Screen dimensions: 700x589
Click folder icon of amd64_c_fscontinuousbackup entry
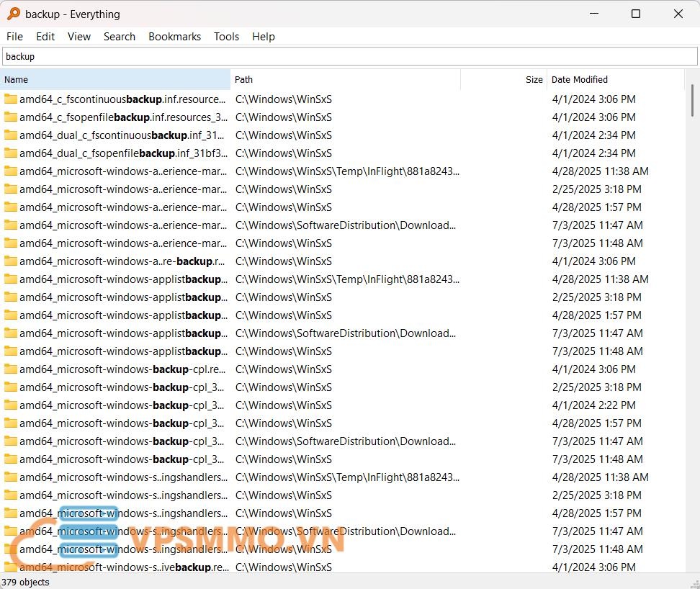pyautogui.click(x=10, y=99)
